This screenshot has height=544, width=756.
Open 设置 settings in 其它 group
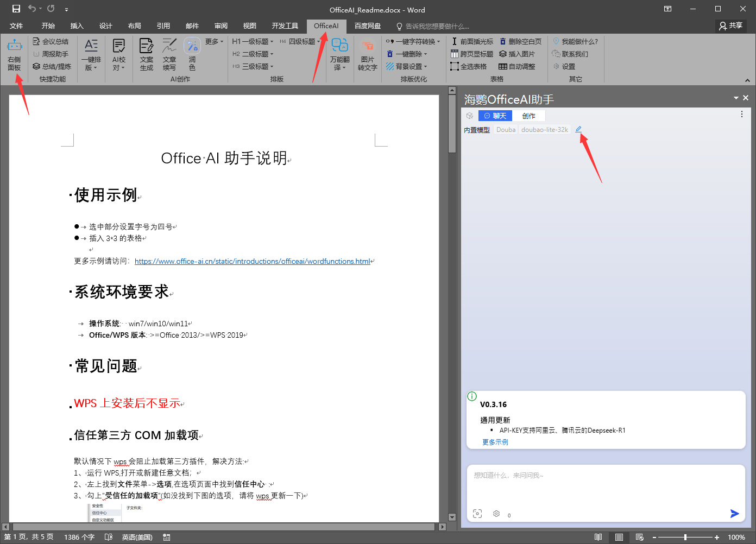(564, 66)
